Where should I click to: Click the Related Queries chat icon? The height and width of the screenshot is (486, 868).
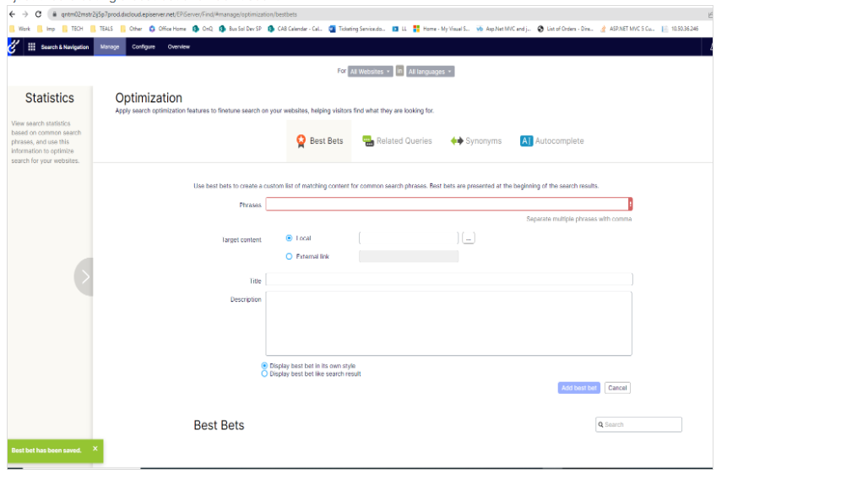pos(368,141)
